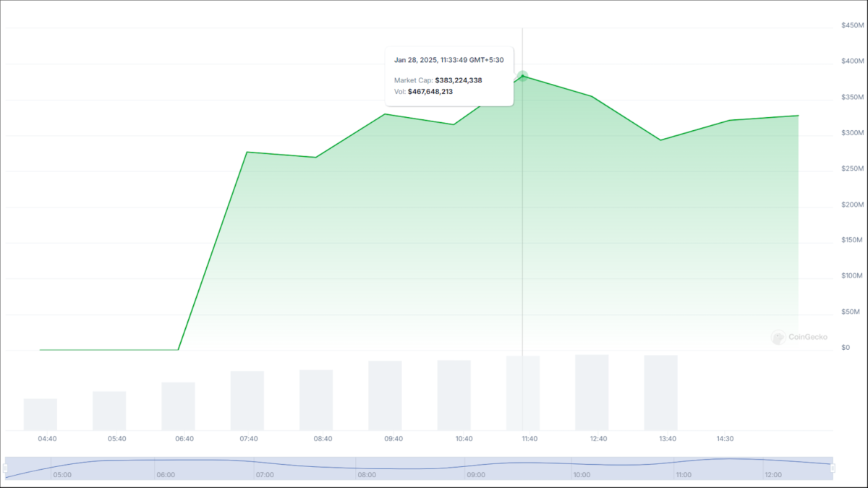Screen dimensions: 868x488
Task: Click the volume bar above 12:40
Action: (x=592, y=393)
